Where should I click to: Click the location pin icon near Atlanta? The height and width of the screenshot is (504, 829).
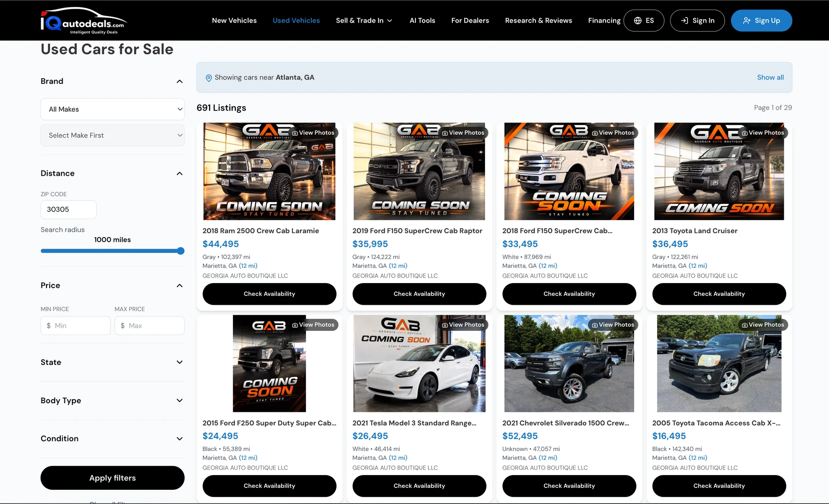point(209,78)
